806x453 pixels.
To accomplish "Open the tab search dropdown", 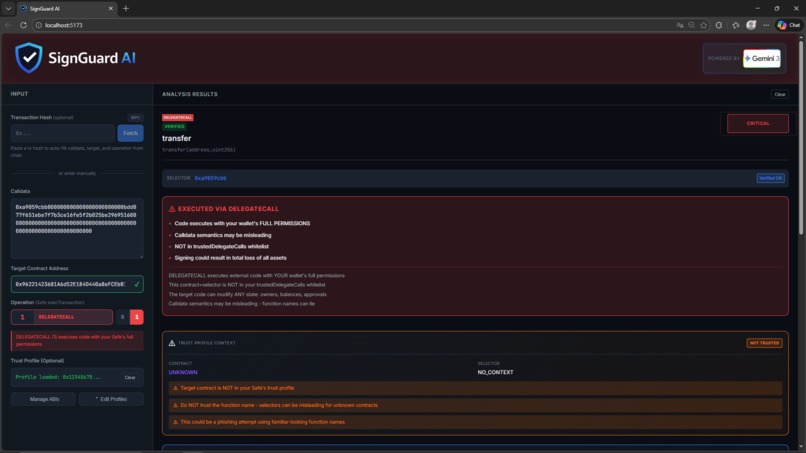I will coord(8,8).
